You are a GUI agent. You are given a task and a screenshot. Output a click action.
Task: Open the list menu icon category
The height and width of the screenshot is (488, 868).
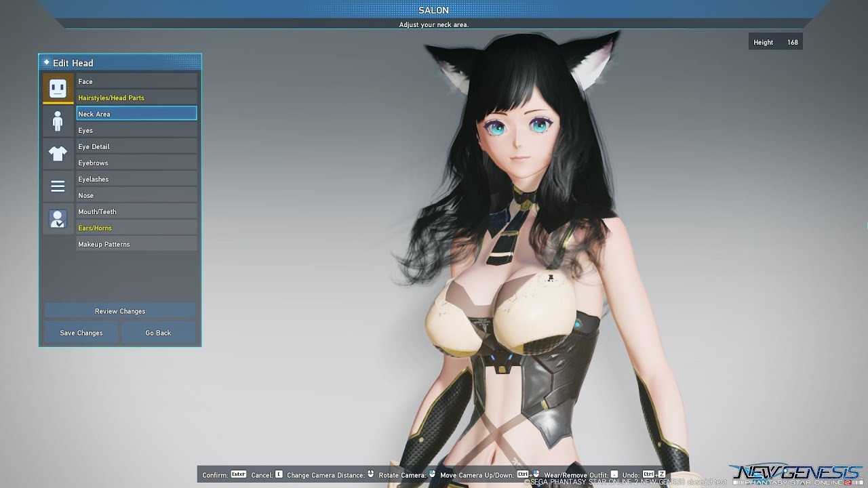58,186
